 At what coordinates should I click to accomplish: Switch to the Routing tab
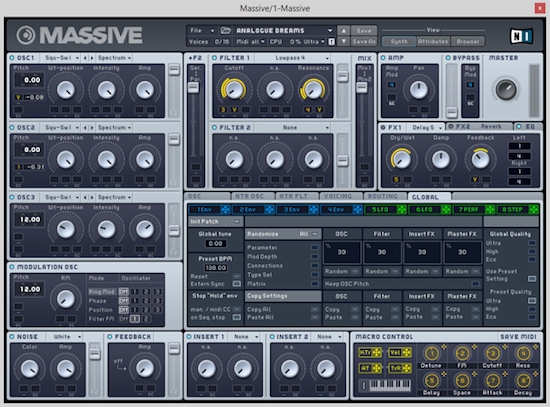(383, 196)
